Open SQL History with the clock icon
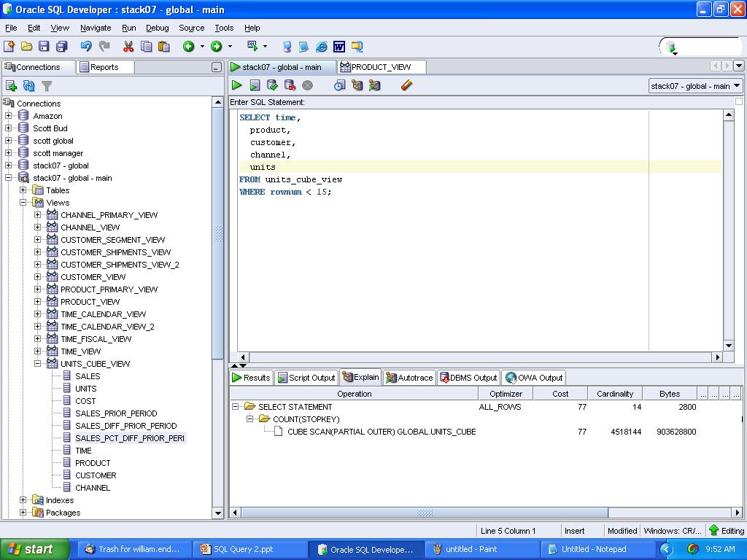Viewport: 747px width, 560px height. coord(339,85)
